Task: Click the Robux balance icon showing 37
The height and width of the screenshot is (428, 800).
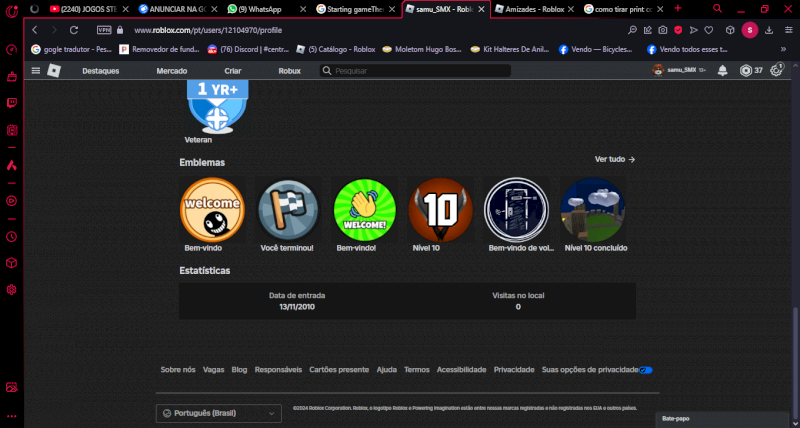Action: click(x=746, y=70)
